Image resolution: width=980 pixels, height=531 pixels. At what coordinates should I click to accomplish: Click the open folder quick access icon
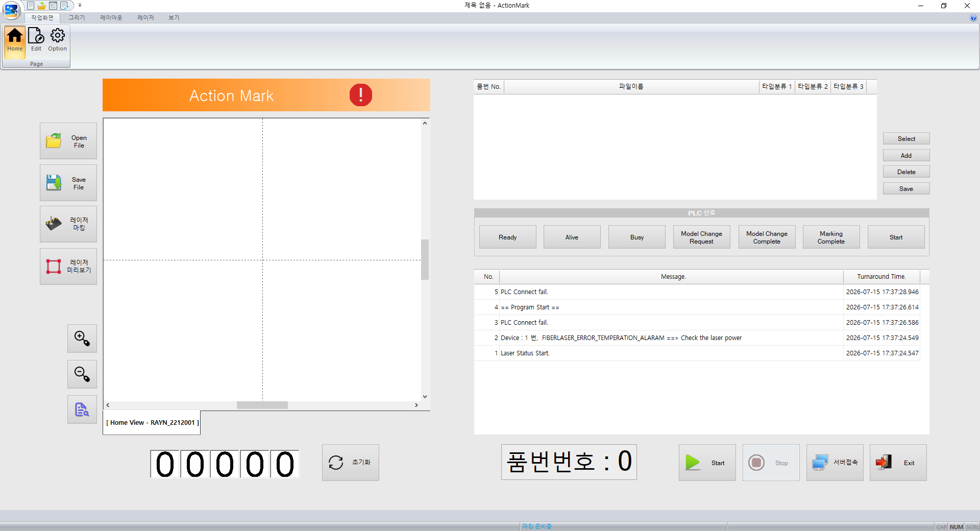[42, 6]
